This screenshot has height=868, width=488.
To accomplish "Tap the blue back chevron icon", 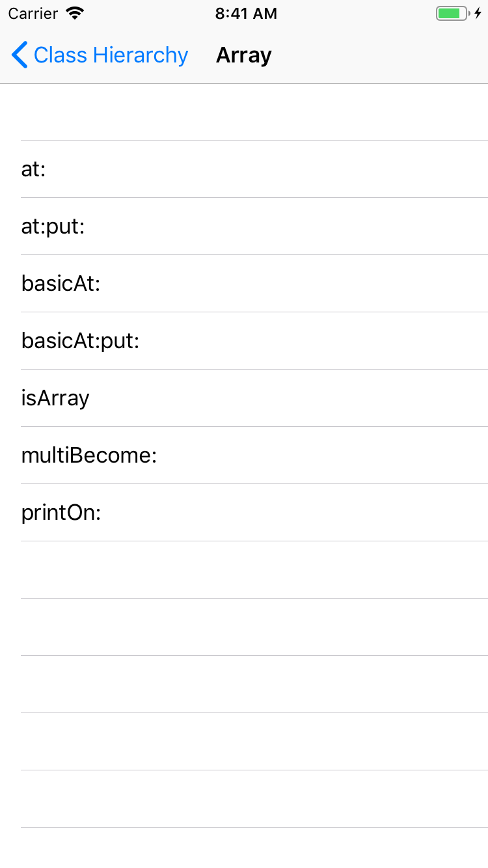I will pos(20,55).
